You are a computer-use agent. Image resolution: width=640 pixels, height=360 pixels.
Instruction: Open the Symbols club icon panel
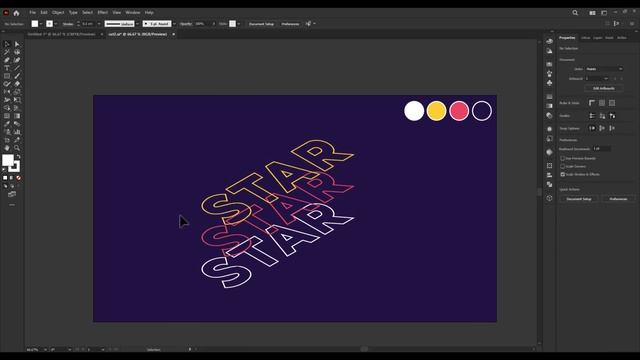pyautogui.click(x=549, y=83)
